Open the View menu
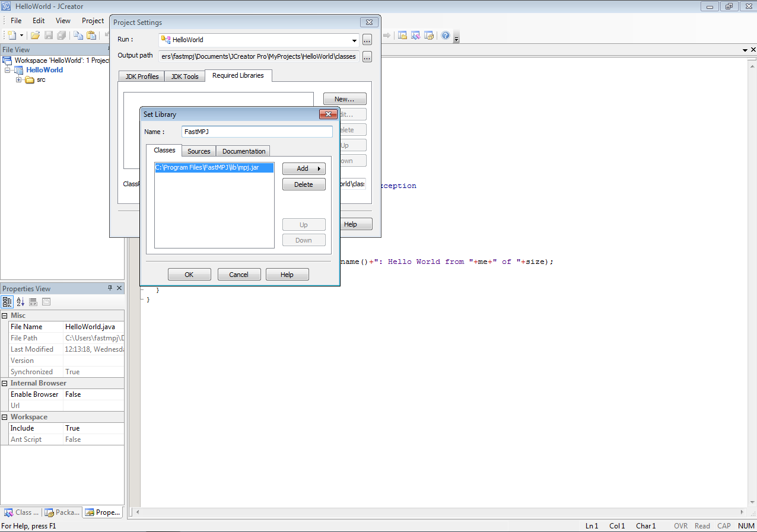 [x=63, y=21]
